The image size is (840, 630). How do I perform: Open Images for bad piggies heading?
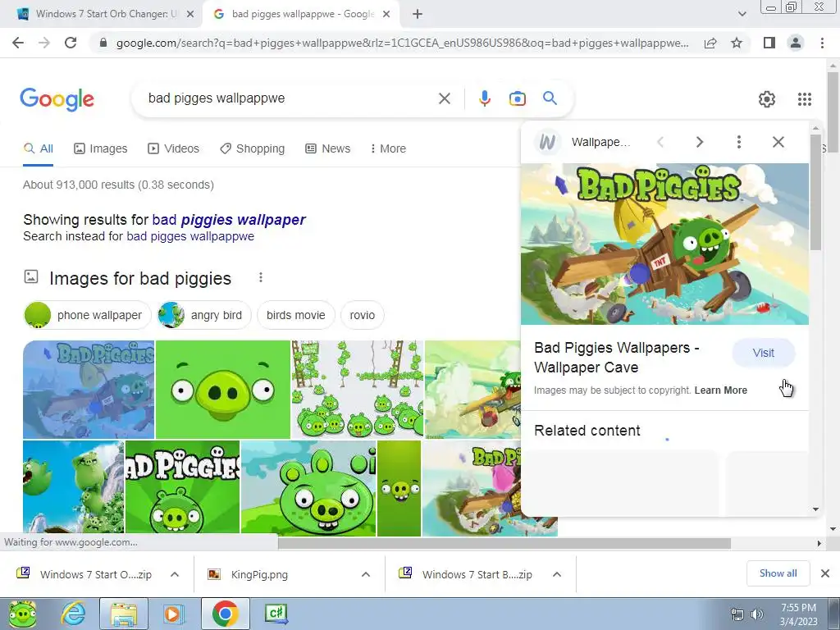140,278
